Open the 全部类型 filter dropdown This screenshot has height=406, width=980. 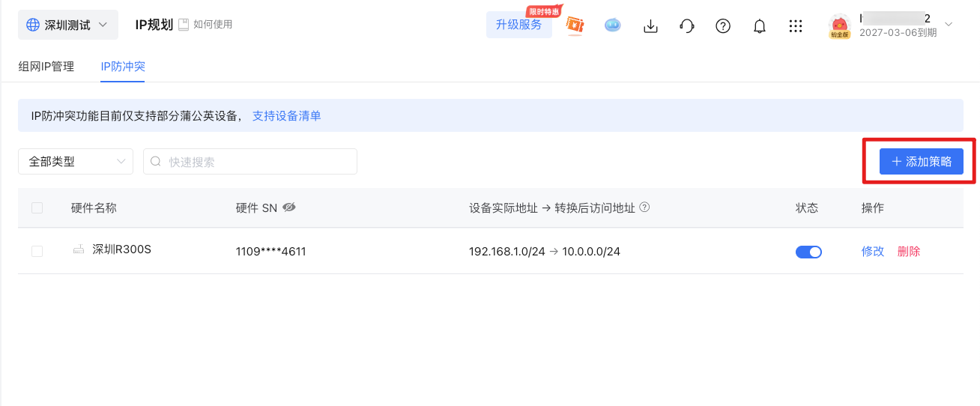click(76, 161)
